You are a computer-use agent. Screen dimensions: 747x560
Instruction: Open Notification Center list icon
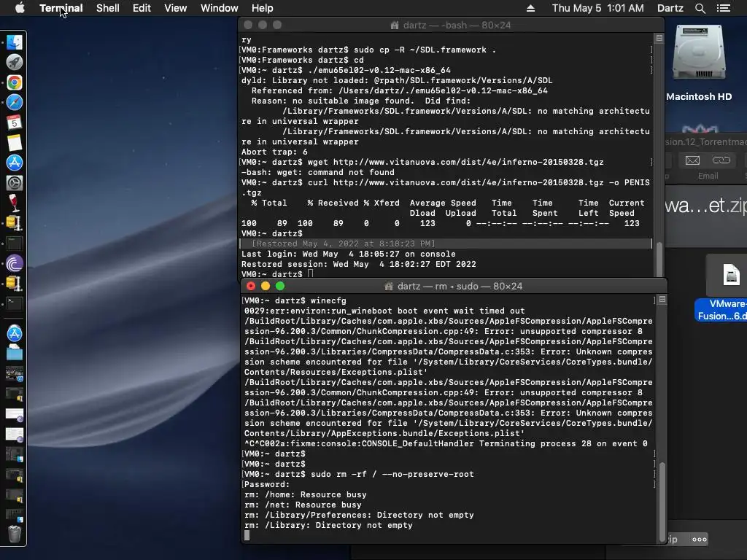pyautogui.click(x=723, y=8)
